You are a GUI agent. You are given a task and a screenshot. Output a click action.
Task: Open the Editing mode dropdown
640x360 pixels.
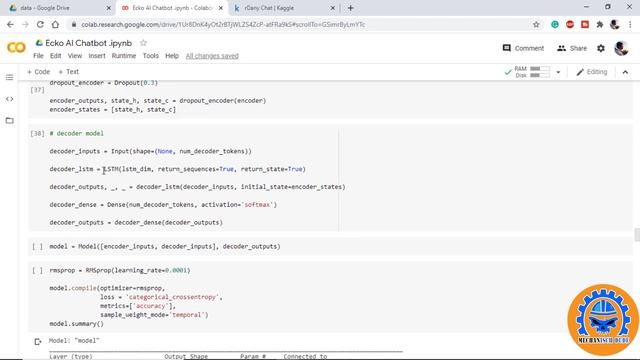point(591,72)
